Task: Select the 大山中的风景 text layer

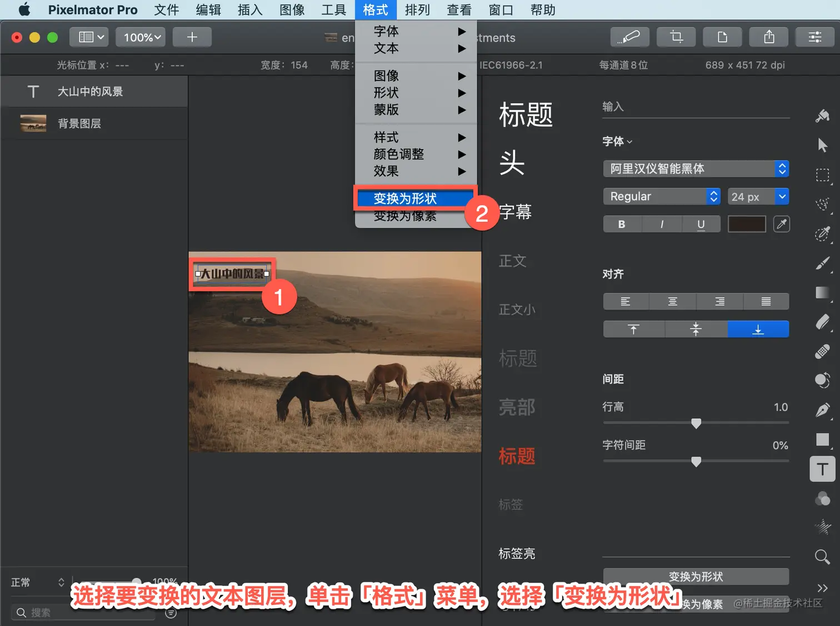Action: point(94,92)
